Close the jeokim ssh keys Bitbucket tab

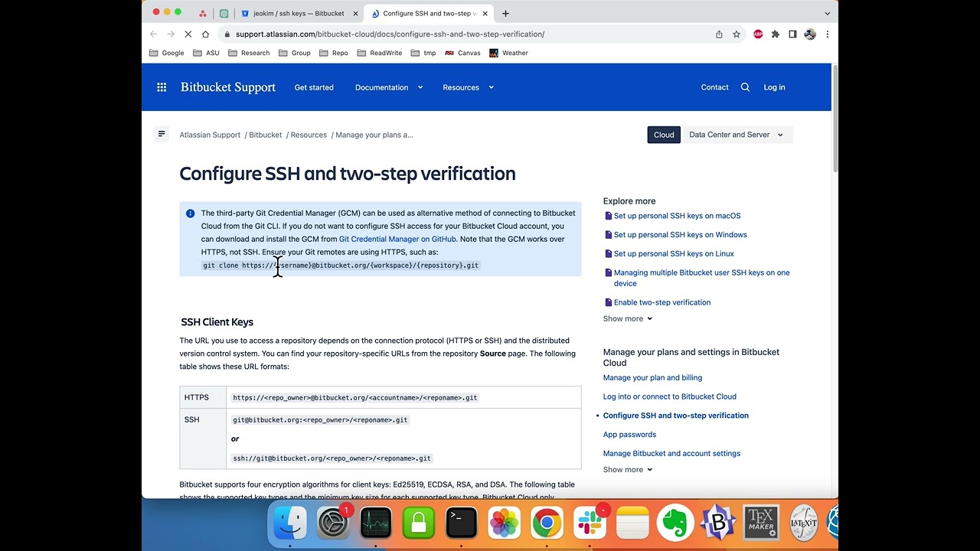tap(355, 13)
